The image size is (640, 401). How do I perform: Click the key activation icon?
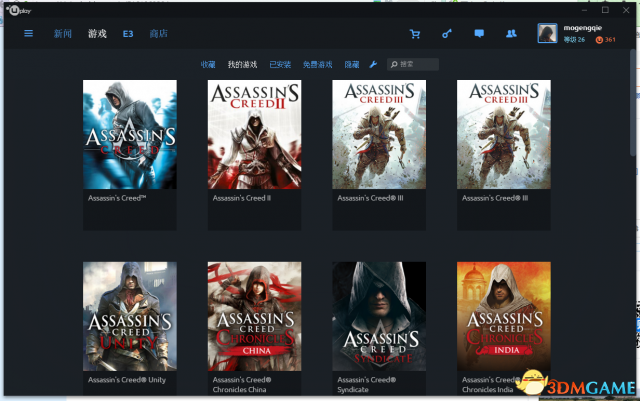tap(447, 34)
